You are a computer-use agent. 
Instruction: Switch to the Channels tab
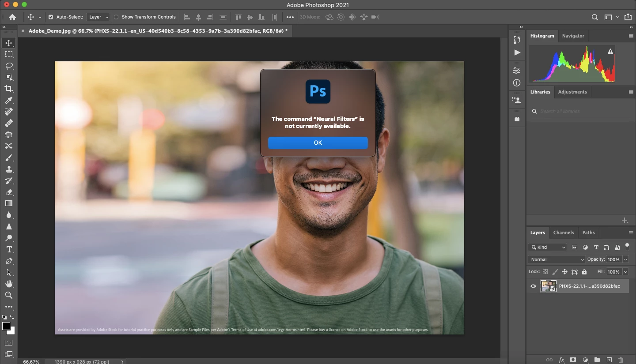pyautogui.click(x=564, y=233)
